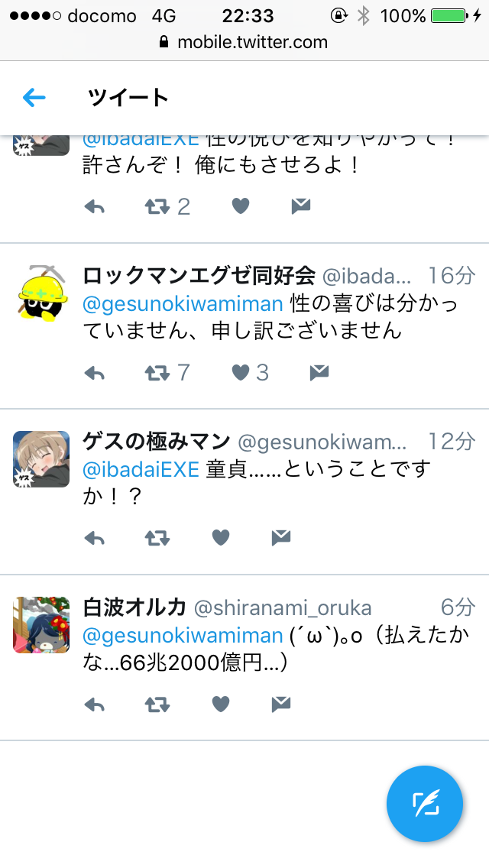Retweet 白波オルカ's tweet
Screen dimensions: 489x868
pos(157,704)
